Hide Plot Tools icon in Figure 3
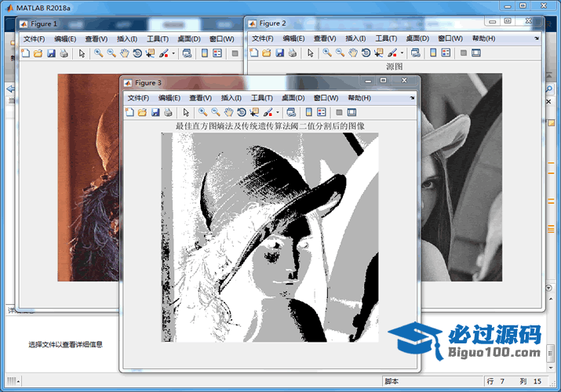This screenshot has width=561, height=392. coord(339,113)
